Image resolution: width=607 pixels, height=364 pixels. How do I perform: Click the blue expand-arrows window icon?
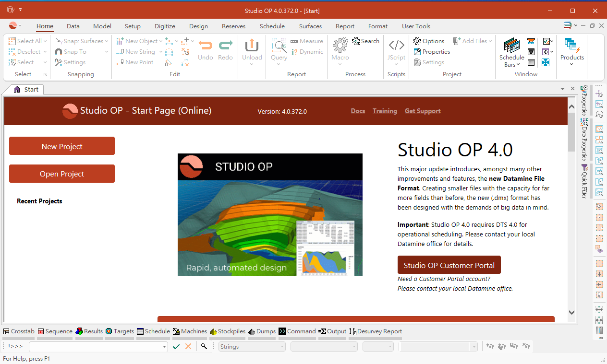(546, 62)
